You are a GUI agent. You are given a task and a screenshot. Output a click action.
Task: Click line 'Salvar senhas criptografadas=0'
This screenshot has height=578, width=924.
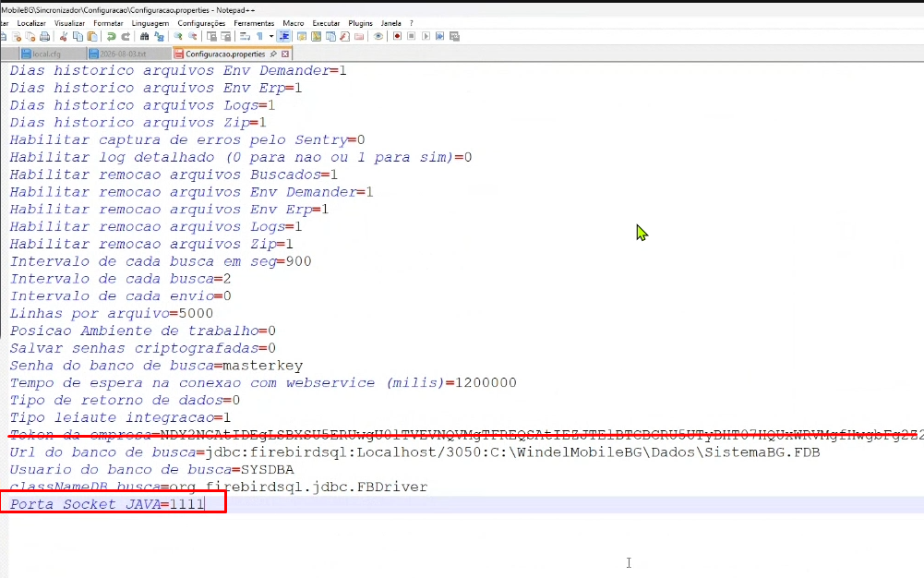point(142,348)
